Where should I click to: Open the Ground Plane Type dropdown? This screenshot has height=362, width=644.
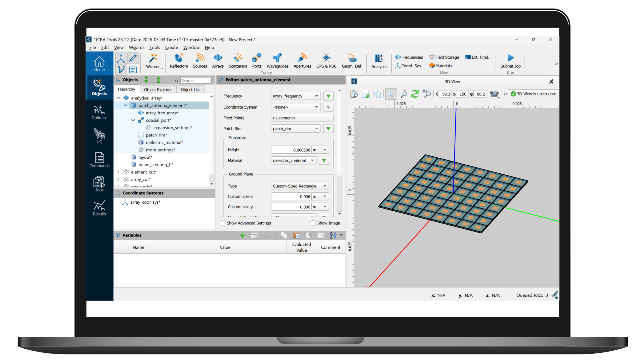[x=300, y=186]
